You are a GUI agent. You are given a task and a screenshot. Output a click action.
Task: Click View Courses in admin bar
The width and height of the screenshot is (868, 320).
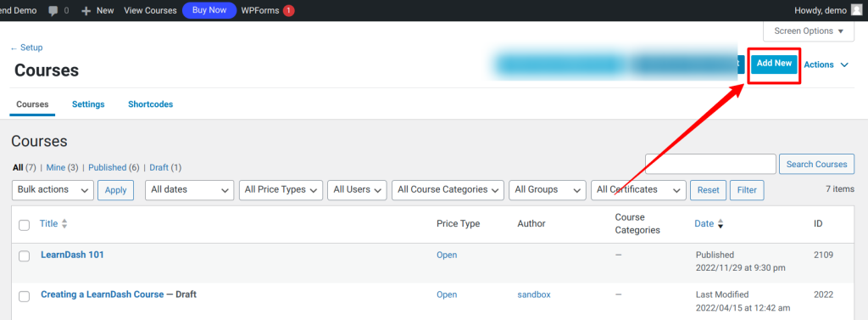(150, 10)
